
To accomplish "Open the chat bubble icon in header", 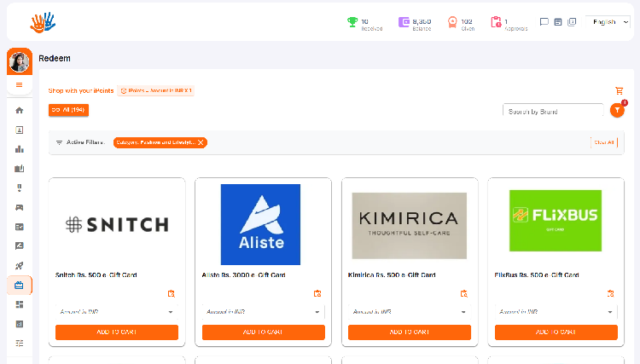I will coord(544,22).
